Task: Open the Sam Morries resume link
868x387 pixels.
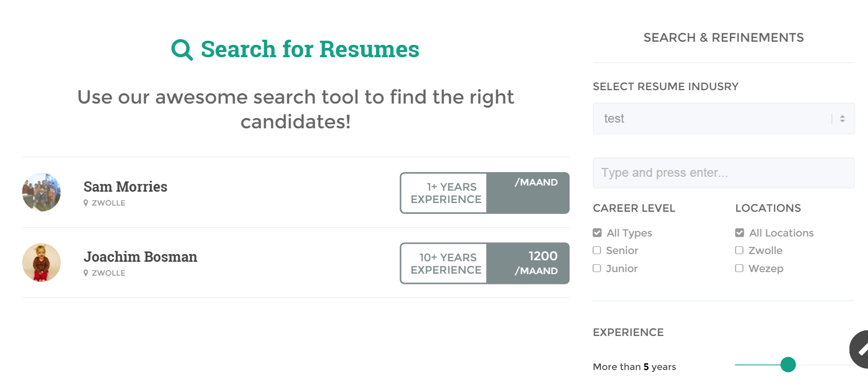Action: point(126,187)
